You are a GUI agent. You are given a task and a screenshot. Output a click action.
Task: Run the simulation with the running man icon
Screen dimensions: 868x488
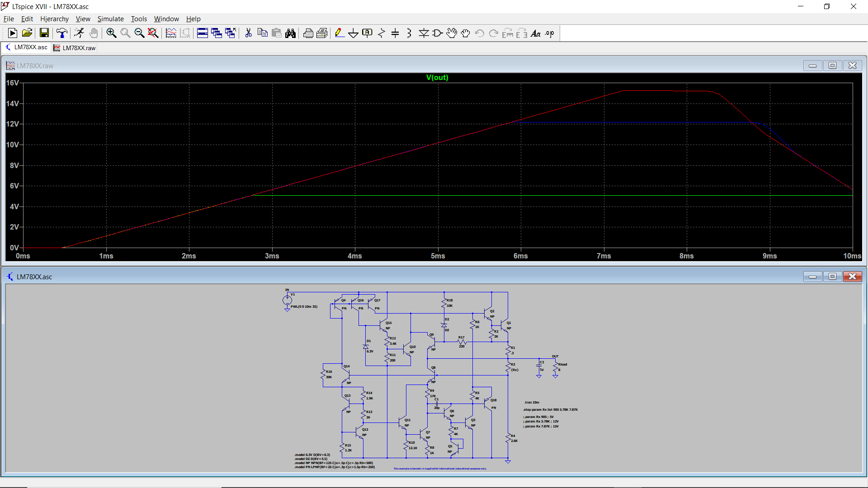coord(79,33)
